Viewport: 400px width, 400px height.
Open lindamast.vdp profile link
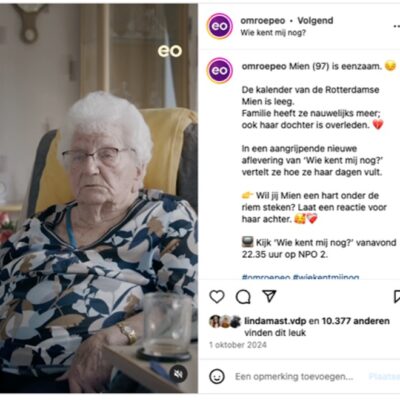(x=275, y=321)
